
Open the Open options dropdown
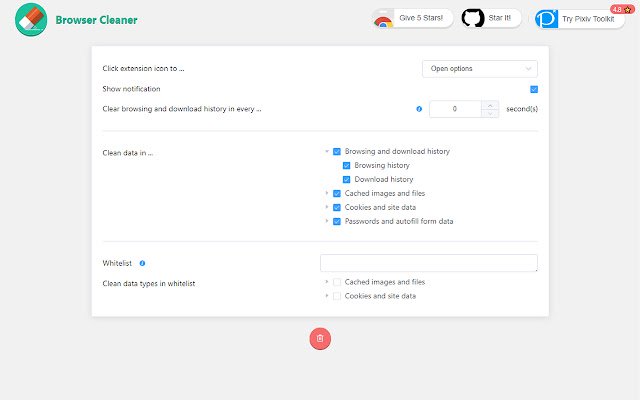point(480,69)
